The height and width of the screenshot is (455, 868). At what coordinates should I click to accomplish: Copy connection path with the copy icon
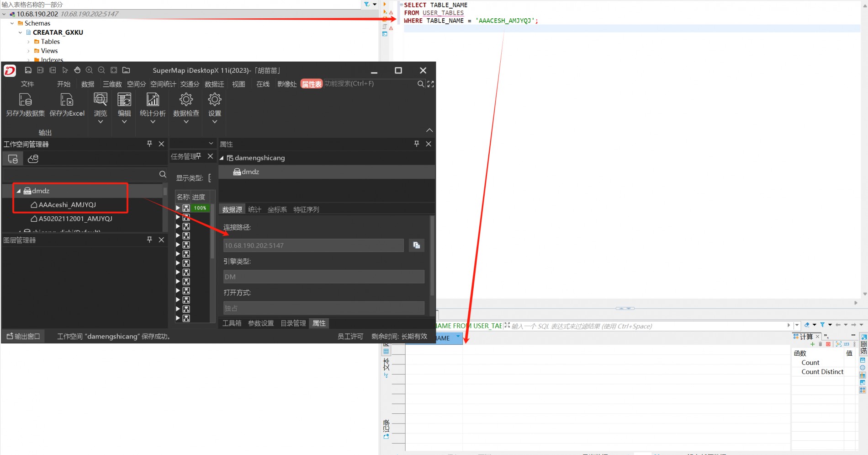coord(417,245)
